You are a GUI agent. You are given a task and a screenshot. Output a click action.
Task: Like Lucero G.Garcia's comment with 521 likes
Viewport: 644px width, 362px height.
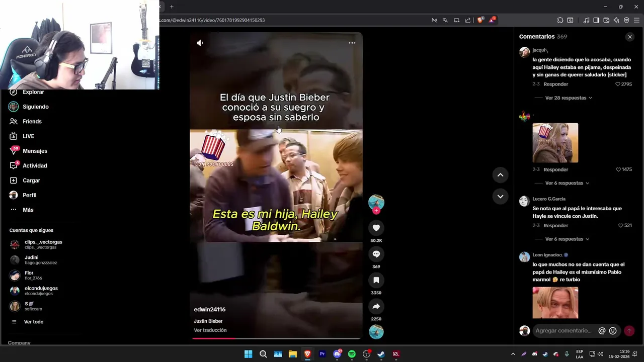[620, 225]
